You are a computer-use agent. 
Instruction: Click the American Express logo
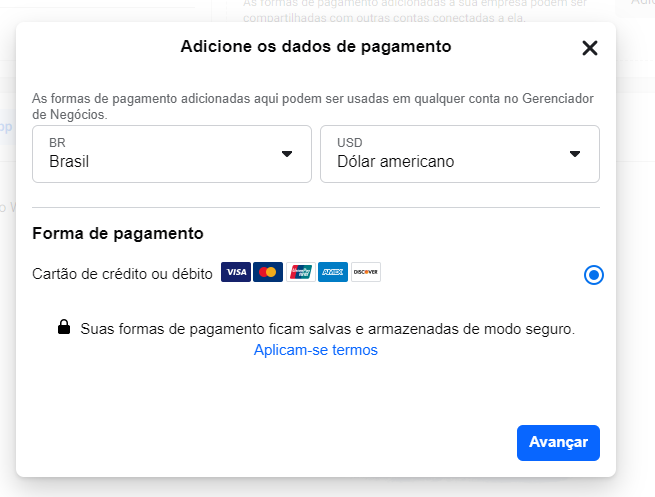[x=333, y=272]
